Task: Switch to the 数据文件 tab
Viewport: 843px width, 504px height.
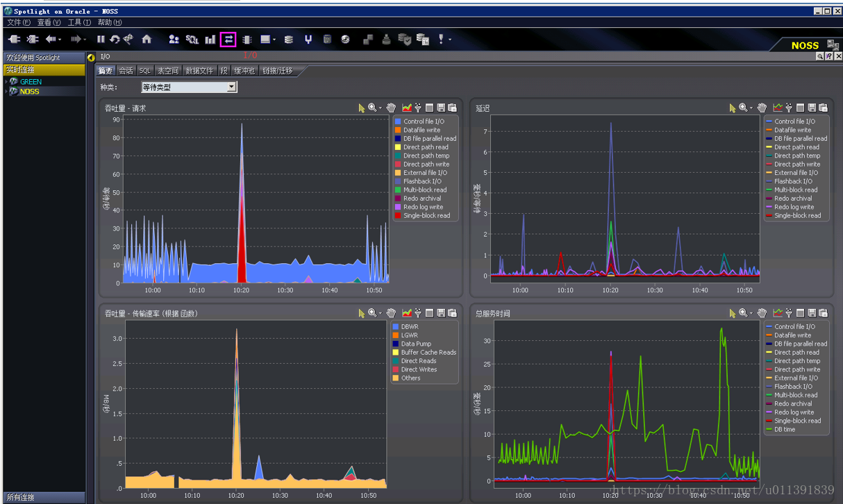Action: (200, 71)
